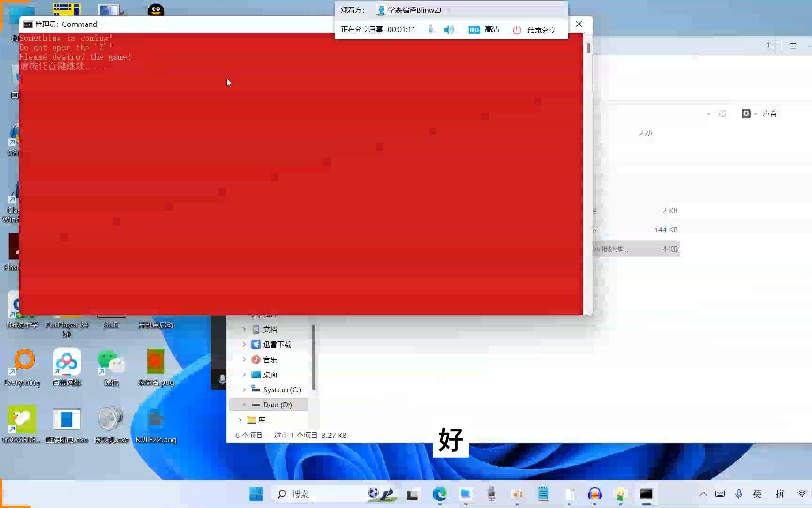Select the highlighted 4 KB file row
This screenshot has height=508, width=812.
(637, 249)
